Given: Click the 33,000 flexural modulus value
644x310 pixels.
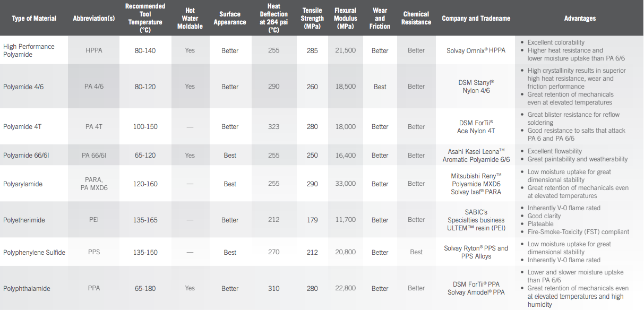Looking at the screenshot, I should 346,184.
